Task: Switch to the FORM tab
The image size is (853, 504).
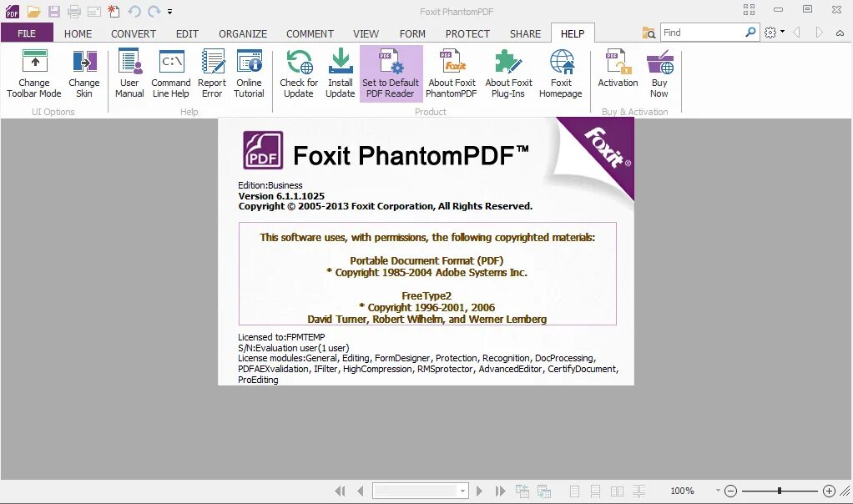Action: point(412,33)
